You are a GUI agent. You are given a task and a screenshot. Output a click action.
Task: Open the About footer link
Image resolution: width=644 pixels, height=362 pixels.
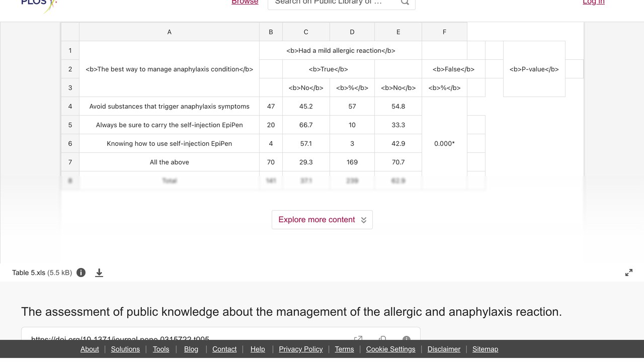coord(90,349)
